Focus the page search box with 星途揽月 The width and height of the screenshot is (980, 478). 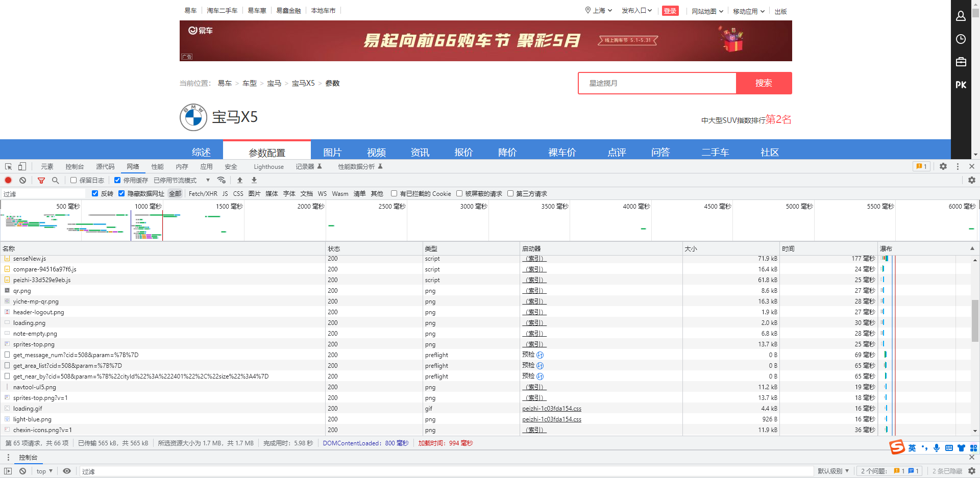tap(657, 83)
